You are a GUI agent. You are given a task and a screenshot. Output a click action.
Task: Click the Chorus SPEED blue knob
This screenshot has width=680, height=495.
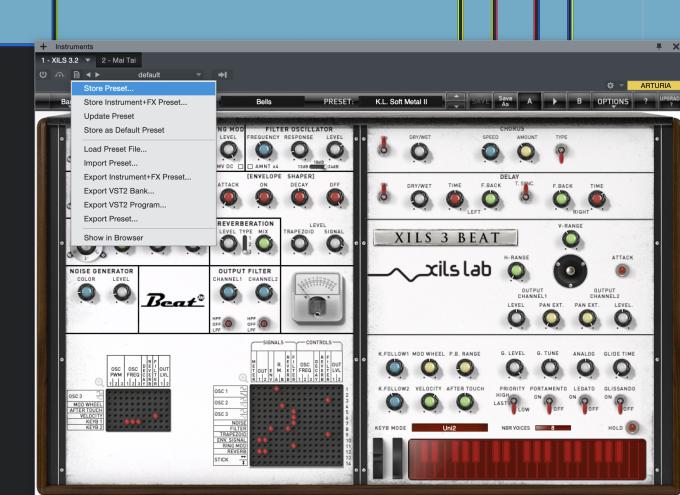[490, 152]
